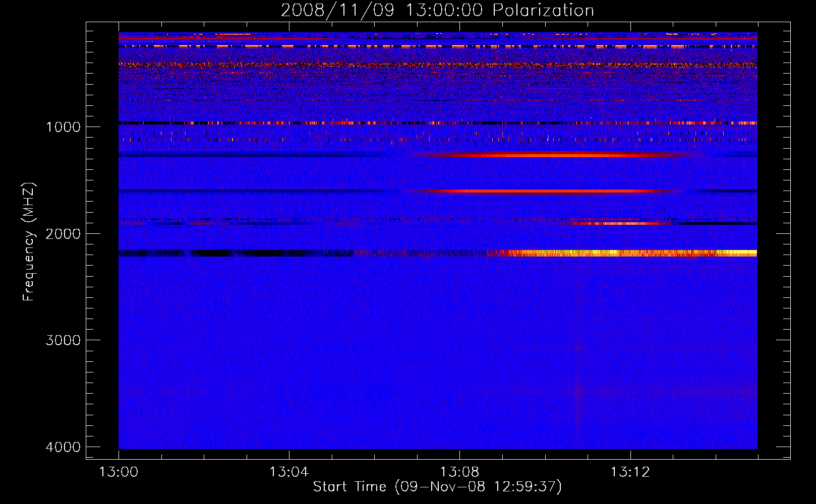This screenshot has width=816, height=504.
Task: Click the plot title '2008/11/09 13:00:00 Polarization'
Action: (437, 10)
